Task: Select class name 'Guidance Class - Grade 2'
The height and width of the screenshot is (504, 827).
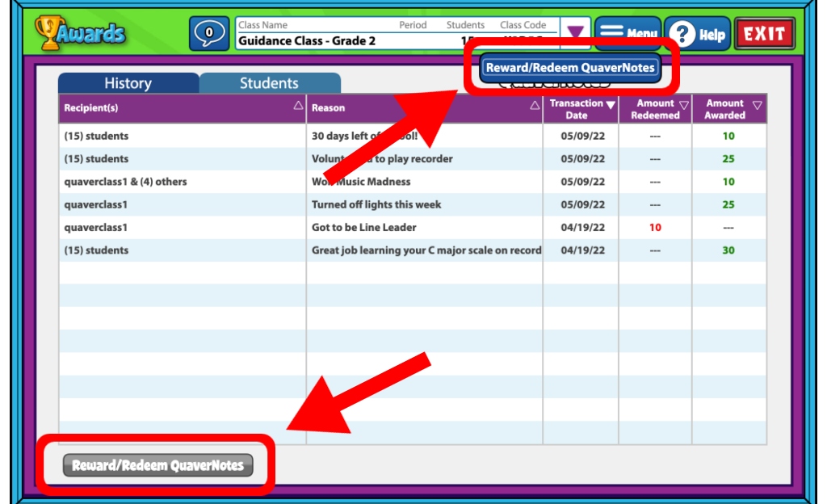Action: 307,40
